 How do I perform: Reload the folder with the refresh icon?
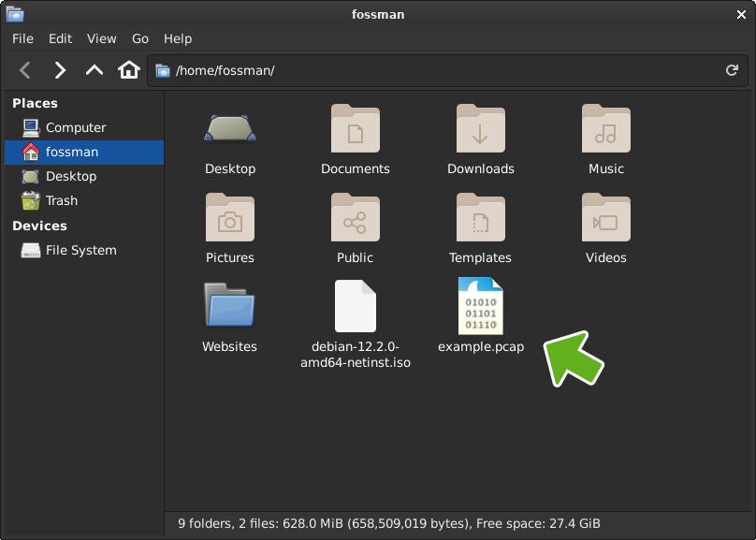coord(732,70)
